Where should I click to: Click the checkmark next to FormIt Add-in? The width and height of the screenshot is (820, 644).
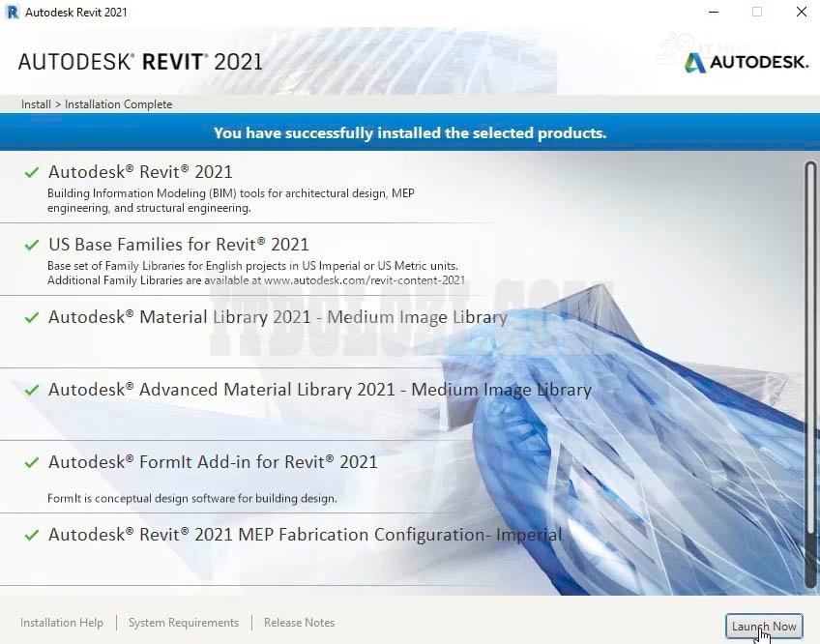coord(32,463)
